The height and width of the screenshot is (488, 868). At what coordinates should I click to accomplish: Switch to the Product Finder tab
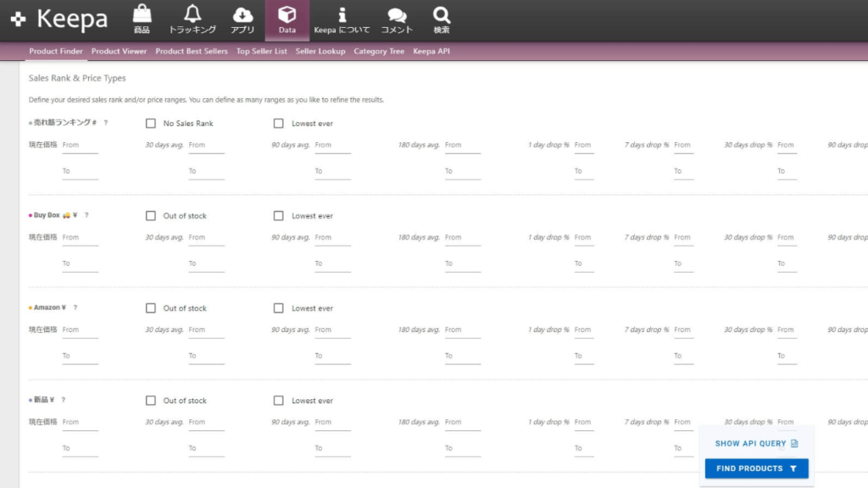[x=56, y=51]
